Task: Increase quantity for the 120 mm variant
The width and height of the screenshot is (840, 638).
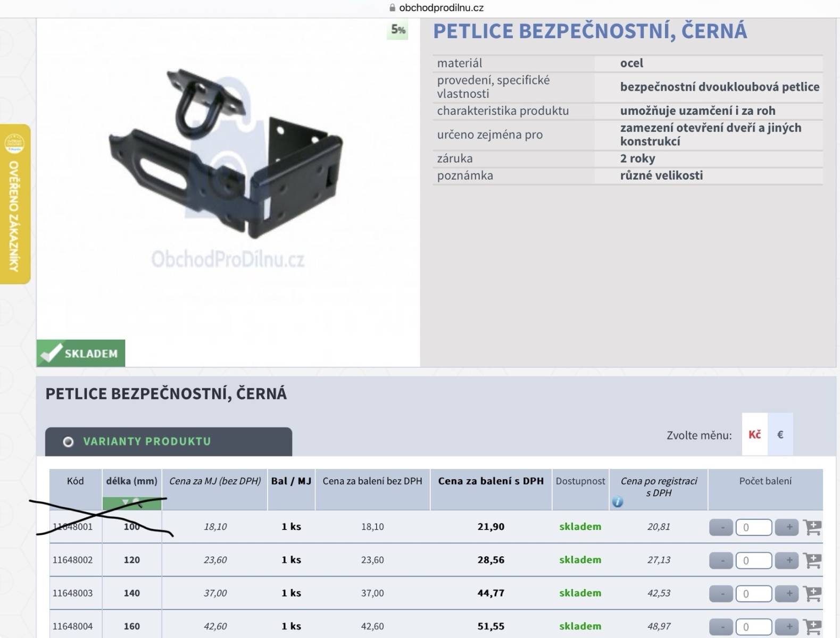Action: pyautogui.click(x=787, y=560)
